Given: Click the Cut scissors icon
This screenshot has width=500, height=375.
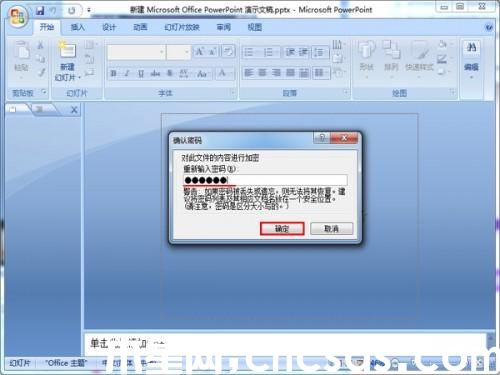Looking at the screenshot, I should pyautogui.click(x=41, y=45).
